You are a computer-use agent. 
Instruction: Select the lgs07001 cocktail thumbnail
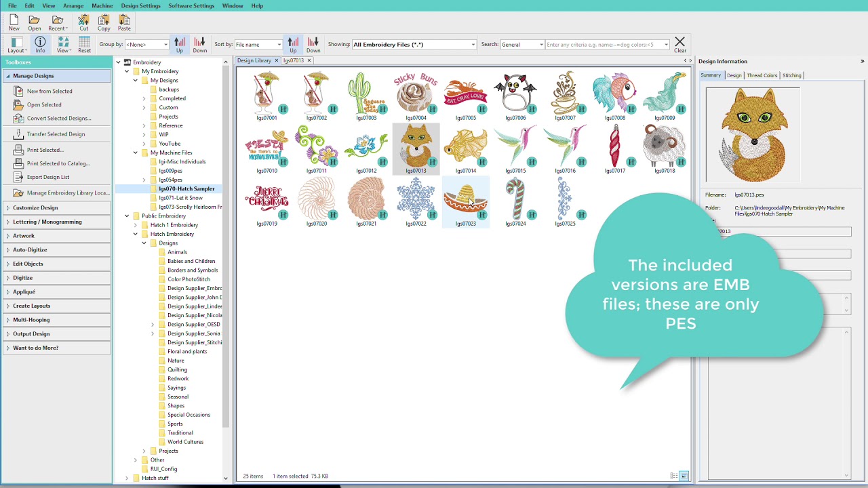[267, 96]
